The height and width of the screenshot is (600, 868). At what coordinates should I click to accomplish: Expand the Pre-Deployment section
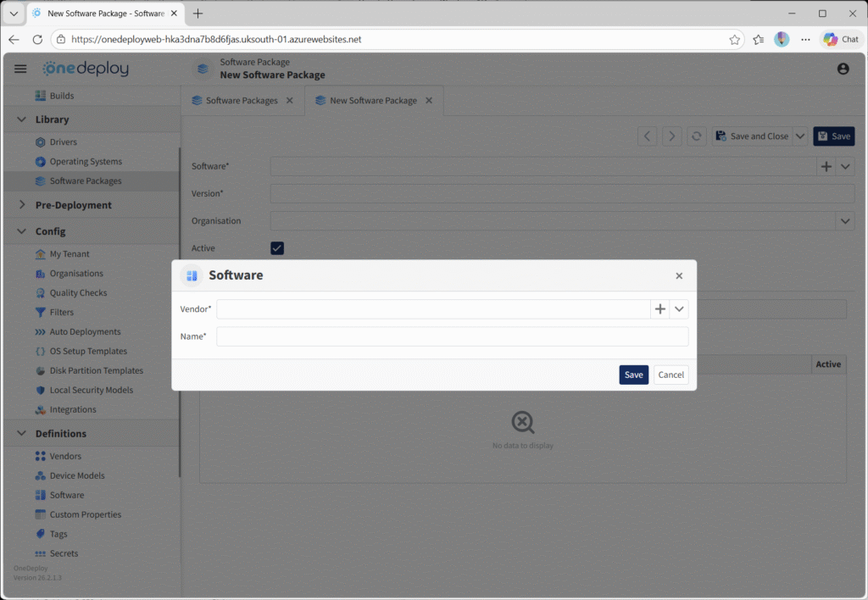pos(21,205)
